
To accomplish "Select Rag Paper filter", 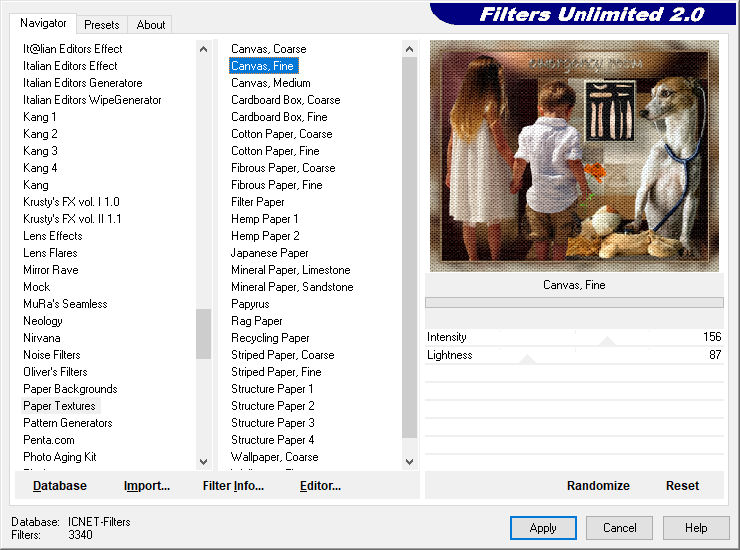I will pos(257,321).
